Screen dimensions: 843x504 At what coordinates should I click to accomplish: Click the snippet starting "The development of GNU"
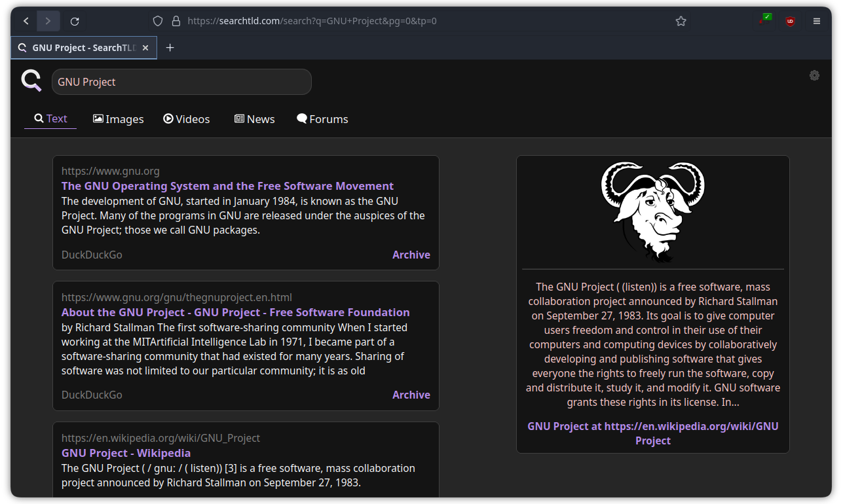pos(243,215)
